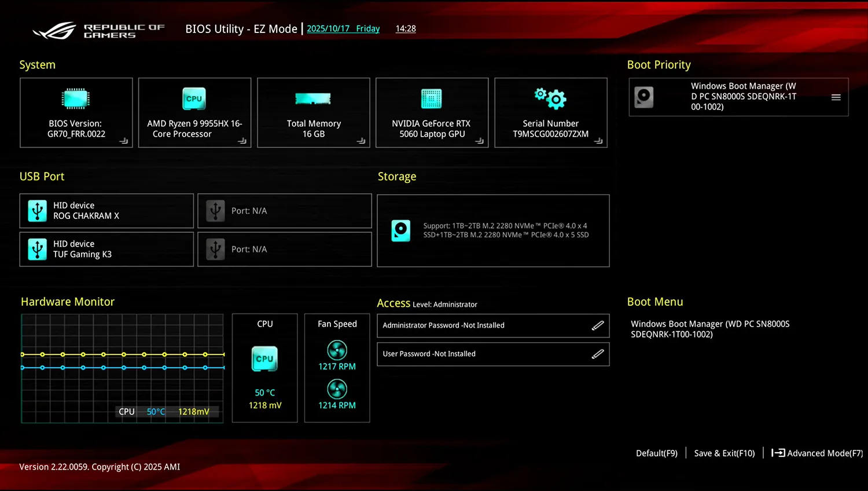Screen dimensions: 868x491
Task: Click the gears icon on the Serial Number tile
Action: click(550, 98)
